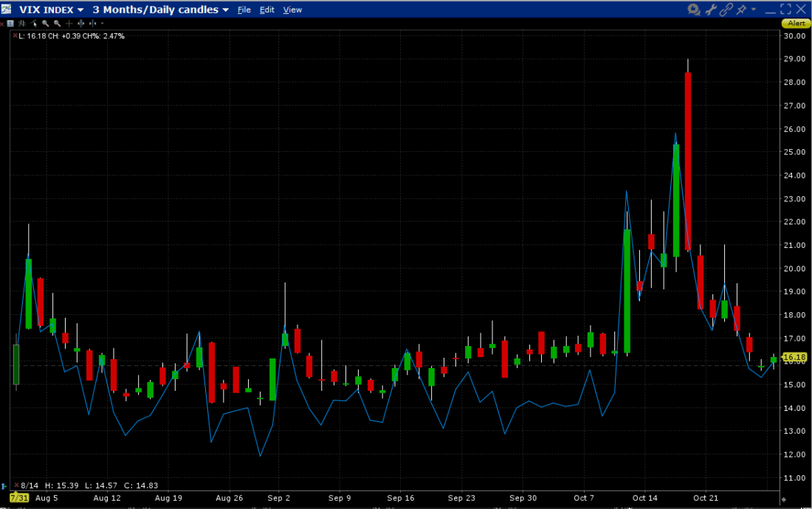Open the feedback chat bubble icon
This screenshot has width=812, height=509.
coord(693,10)
